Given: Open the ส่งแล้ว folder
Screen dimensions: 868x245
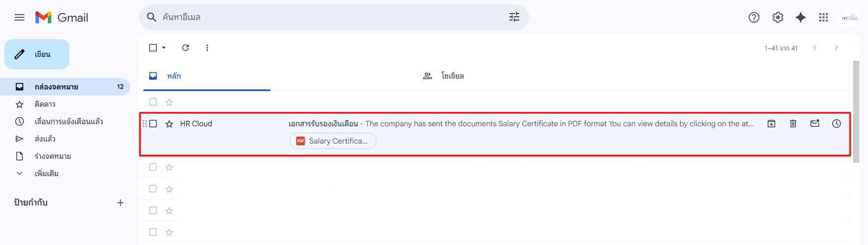Looking at the screenshot, I should pyautogui.click(x=45, y=139).
